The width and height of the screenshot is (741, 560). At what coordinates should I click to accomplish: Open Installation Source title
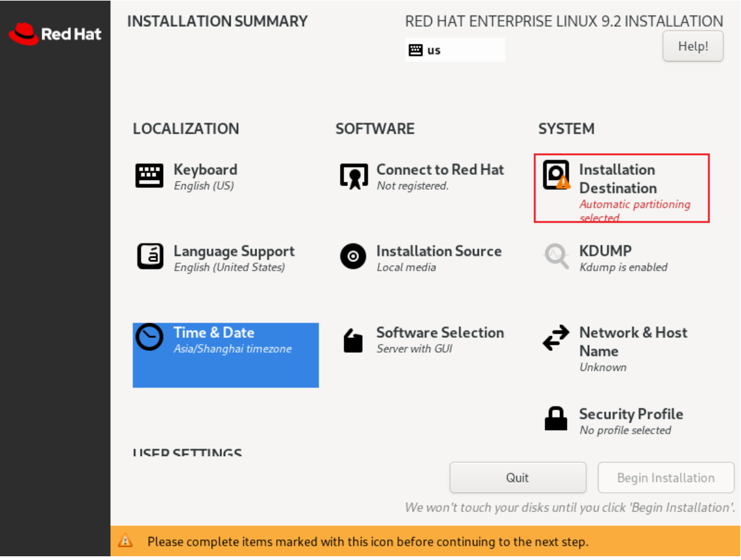(439, 251)
